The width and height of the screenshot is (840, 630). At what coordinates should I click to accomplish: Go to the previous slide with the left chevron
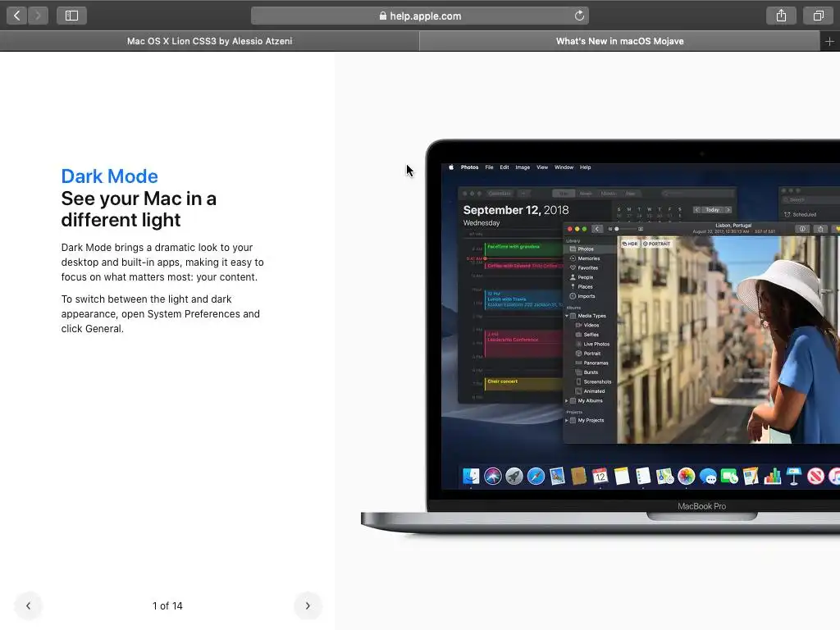point(29,606)
